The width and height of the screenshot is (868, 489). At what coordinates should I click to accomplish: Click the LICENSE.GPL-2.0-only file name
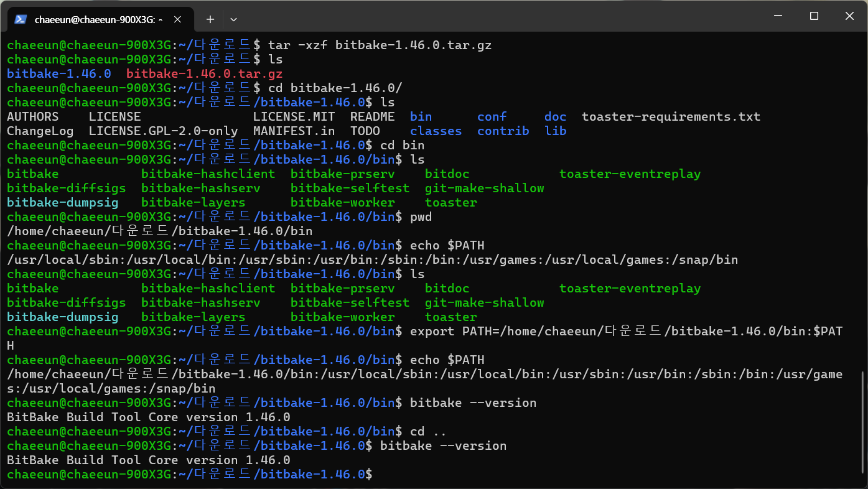(x=164, y=131)
